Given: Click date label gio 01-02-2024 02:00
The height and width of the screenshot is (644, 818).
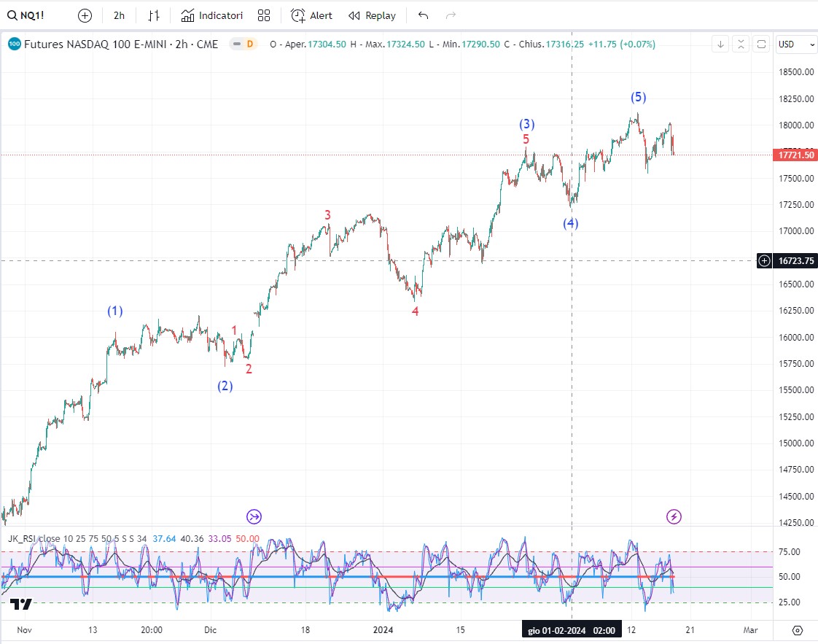Looking at the screenshot, I should point(572,630).
